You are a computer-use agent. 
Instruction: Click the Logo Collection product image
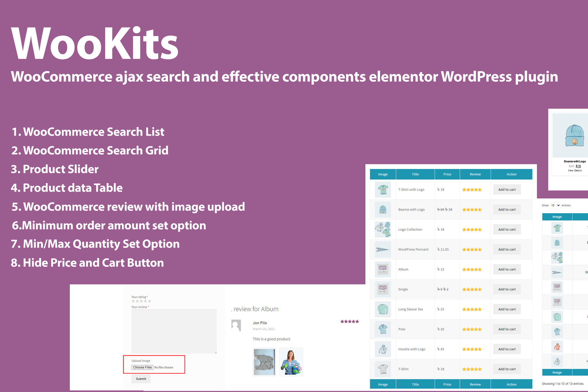coord(383,229)
